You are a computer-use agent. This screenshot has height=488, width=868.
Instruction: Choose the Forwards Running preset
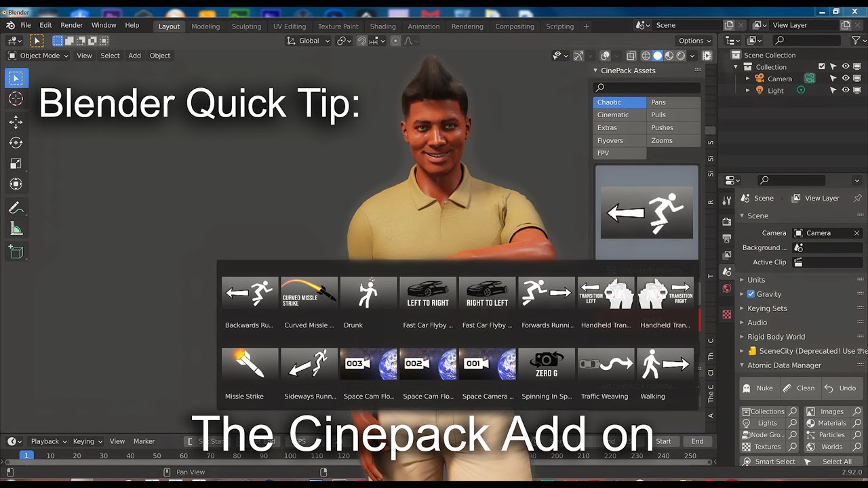547,303
